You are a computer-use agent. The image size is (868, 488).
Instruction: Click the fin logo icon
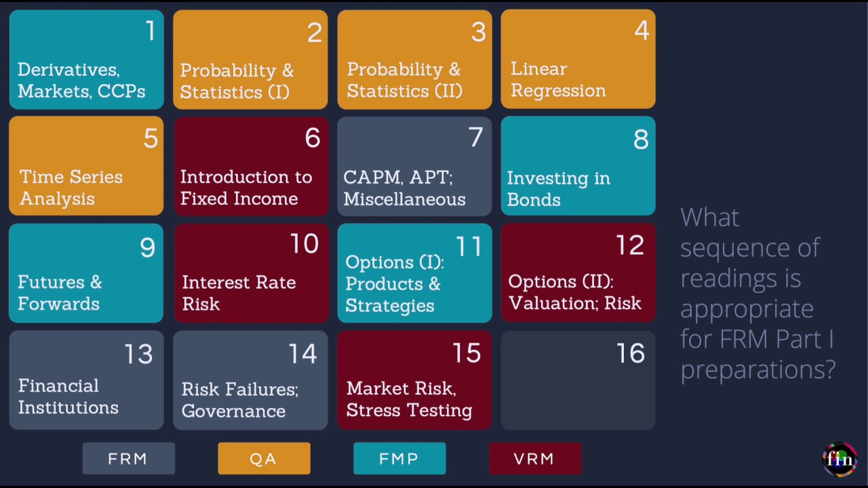coord(839,460)
